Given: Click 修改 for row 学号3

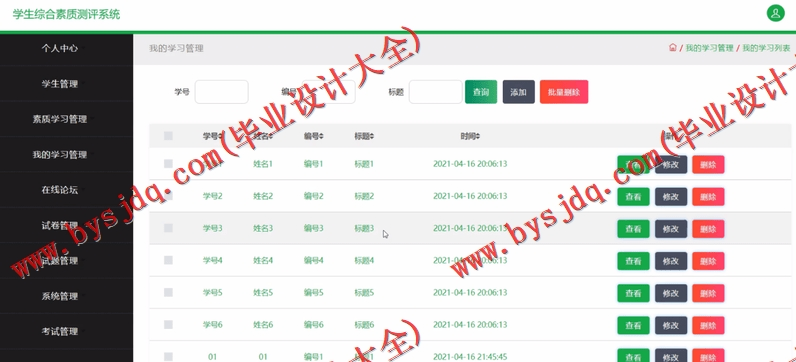Looking at the screenshot, I should click(671, 229).
